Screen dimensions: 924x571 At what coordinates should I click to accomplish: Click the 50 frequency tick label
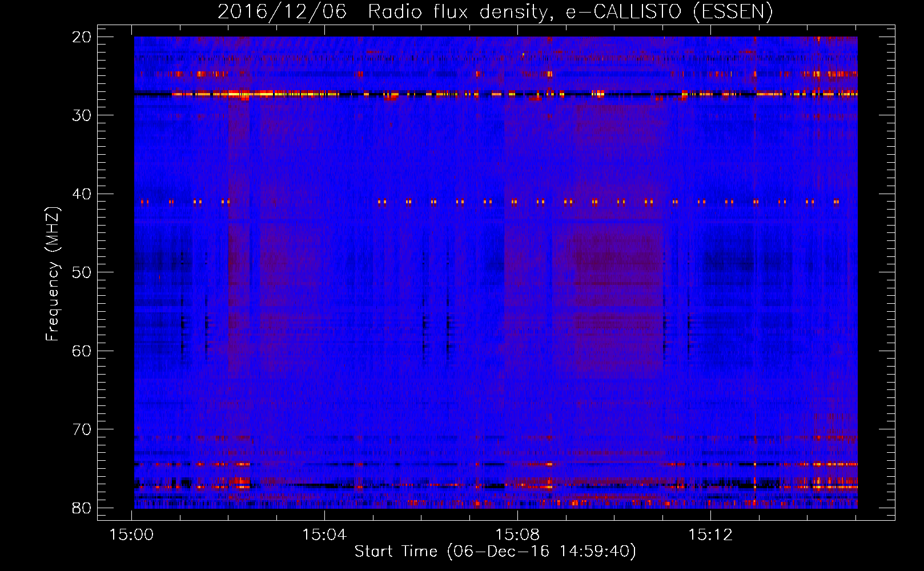pos(82,272)
